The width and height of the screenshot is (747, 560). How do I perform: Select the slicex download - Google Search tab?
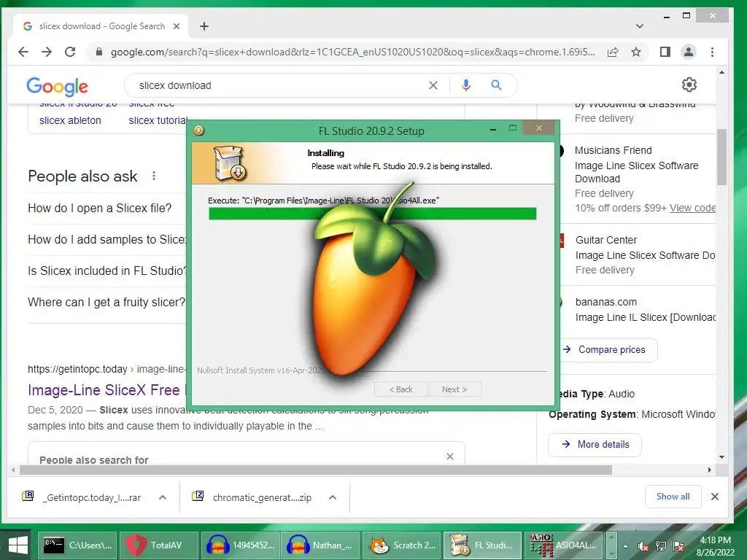[101, 26]
